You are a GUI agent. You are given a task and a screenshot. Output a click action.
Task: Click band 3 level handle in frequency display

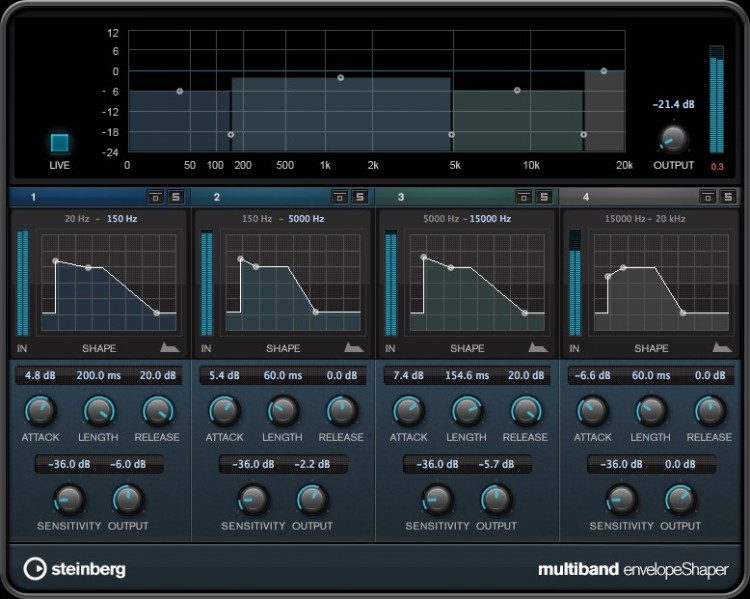coord(517,90)
